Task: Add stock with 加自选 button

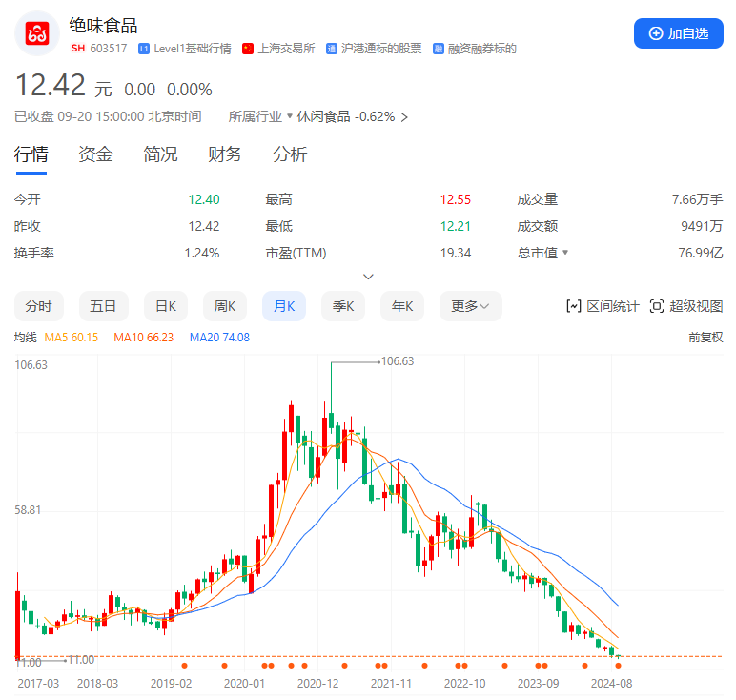Action: tap(678, 33)
